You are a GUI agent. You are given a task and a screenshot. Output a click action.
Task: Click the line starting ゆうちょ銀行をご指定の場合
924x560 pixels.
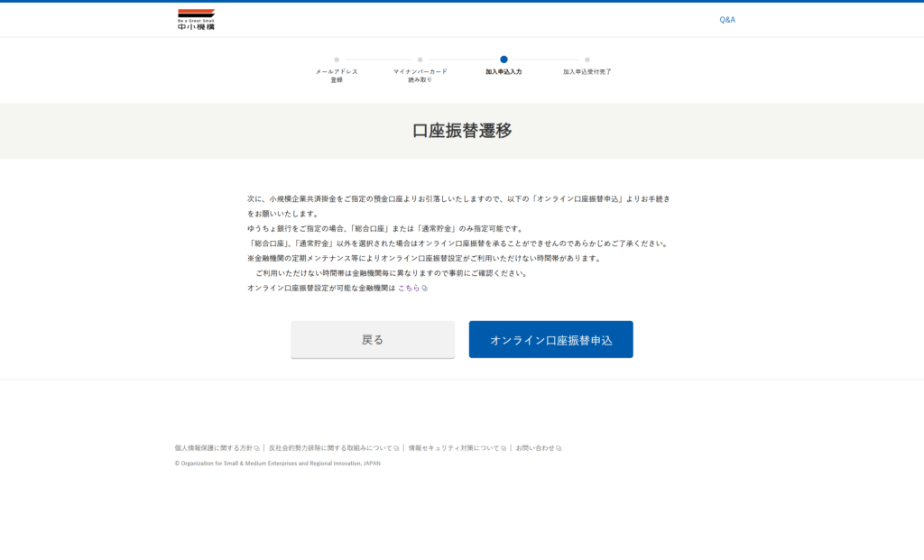[386, 228]
